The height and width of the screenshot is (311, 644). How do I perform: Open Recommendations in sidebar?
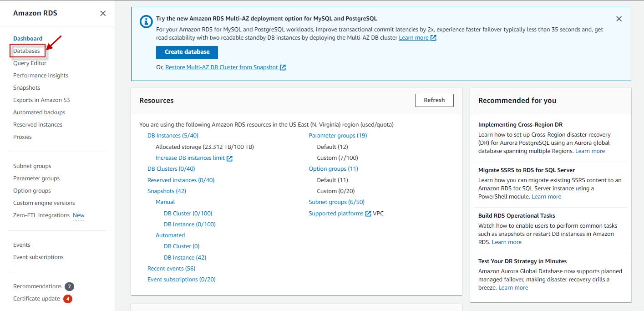point(37,286)
